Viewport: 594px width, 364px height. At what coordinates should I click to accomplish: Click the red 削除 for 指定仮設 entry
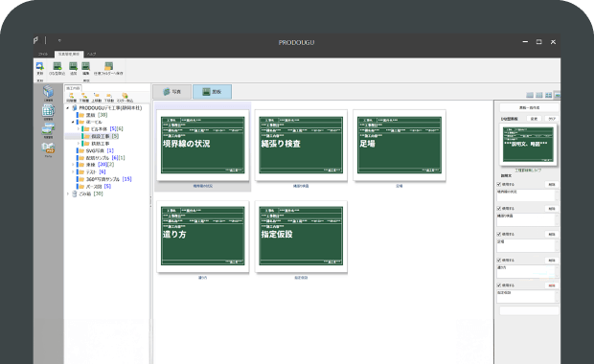552,285
